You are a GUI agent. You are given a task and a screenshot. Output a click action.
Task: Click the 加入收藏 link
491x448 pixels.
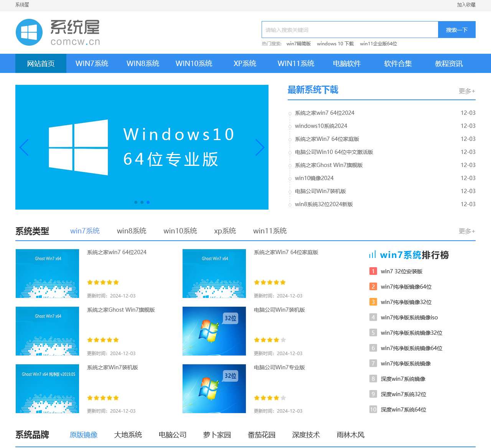466,5
